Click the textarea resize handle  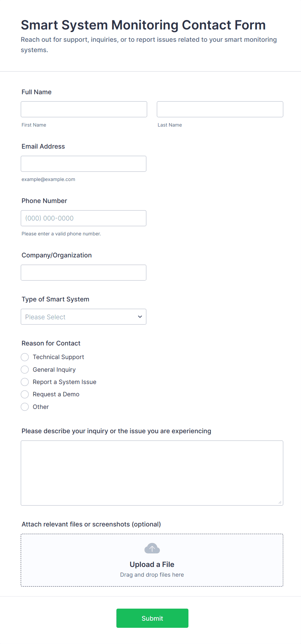pos(280,502)
